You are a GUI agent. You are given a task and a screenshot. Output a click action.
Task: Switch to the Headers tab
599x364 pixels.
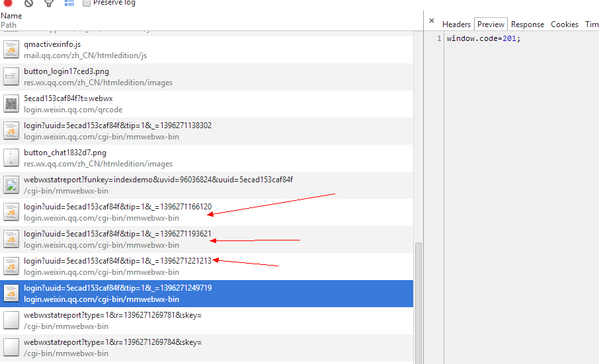[456, 24]
